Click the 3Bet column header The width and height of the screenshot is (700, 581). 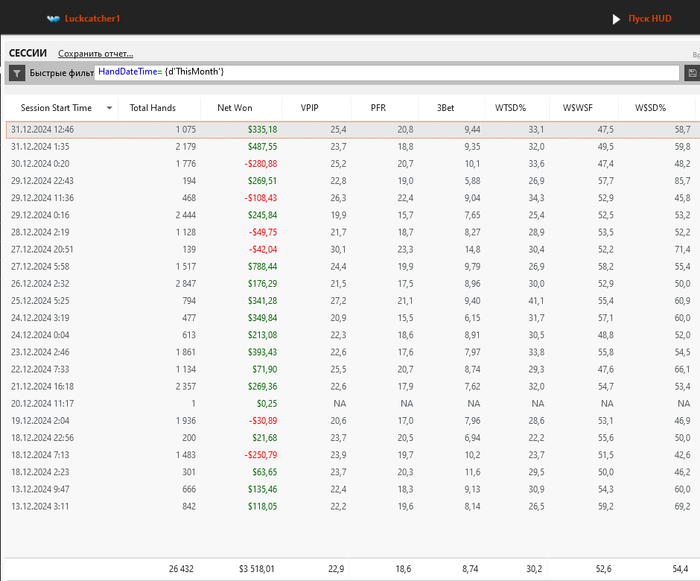pyautogui.click(x=446, y=108)
